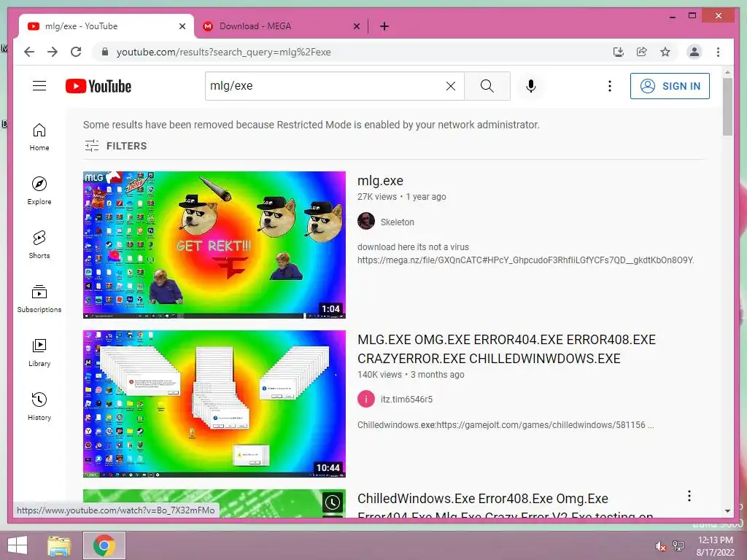Bookmark this page with the star
Screen dimensions: 747x560
(x=665, y=52)
